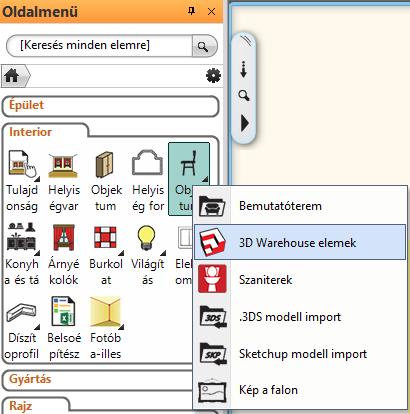The height and width of the screenshot is (414, 410).
Task: Expand the Épület section
Action: 110,106
